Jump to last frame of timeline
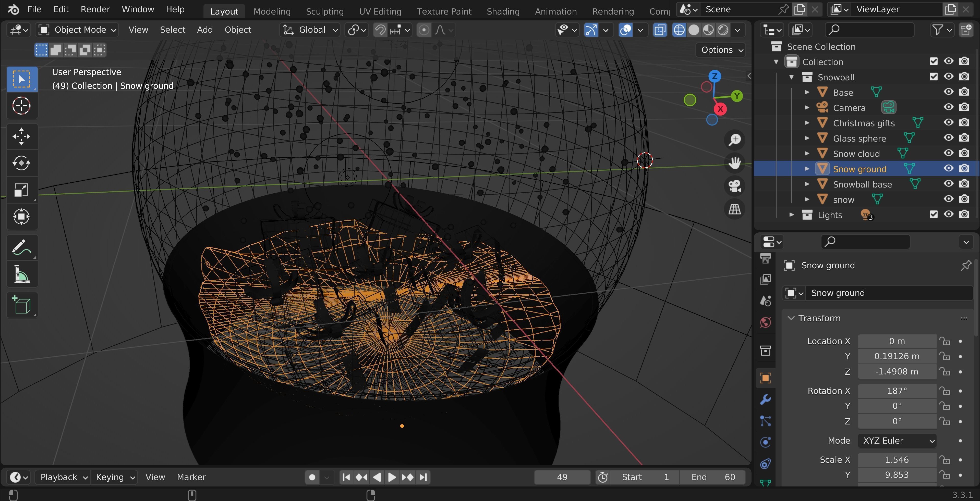 (x=424, y=477)
